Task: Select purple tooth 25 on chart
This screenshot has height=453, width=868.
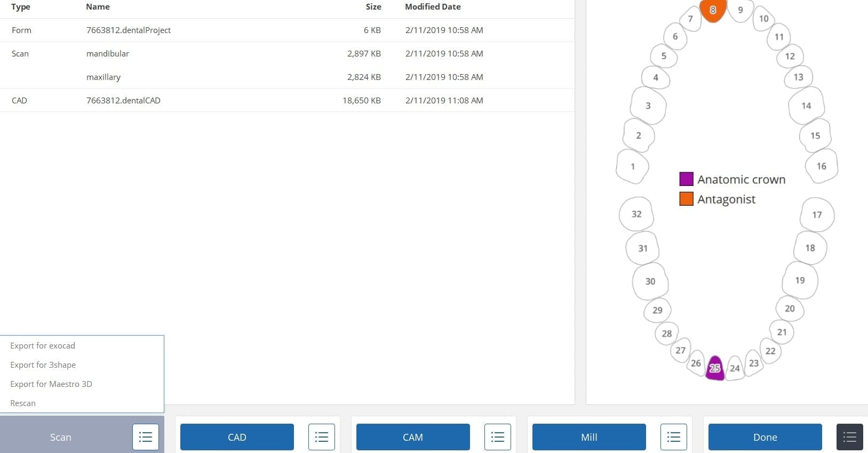Action: point(715,368)
